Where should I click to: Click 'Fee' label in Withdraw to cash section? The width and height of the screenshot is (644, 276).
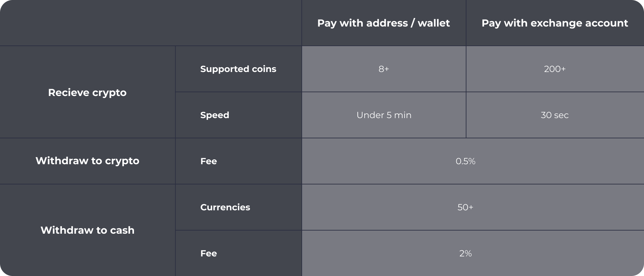pos(209,253)
